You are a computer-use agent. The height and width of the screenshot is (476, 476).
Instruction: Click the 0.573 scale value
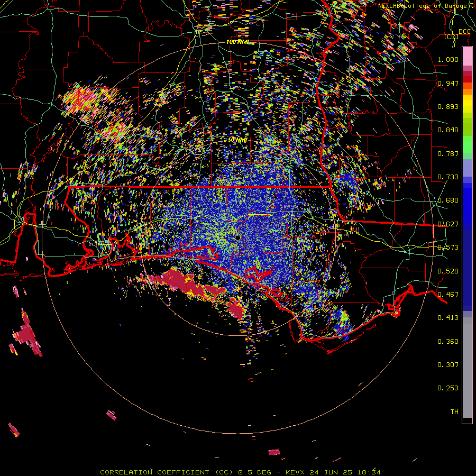[x=448, y=248]
